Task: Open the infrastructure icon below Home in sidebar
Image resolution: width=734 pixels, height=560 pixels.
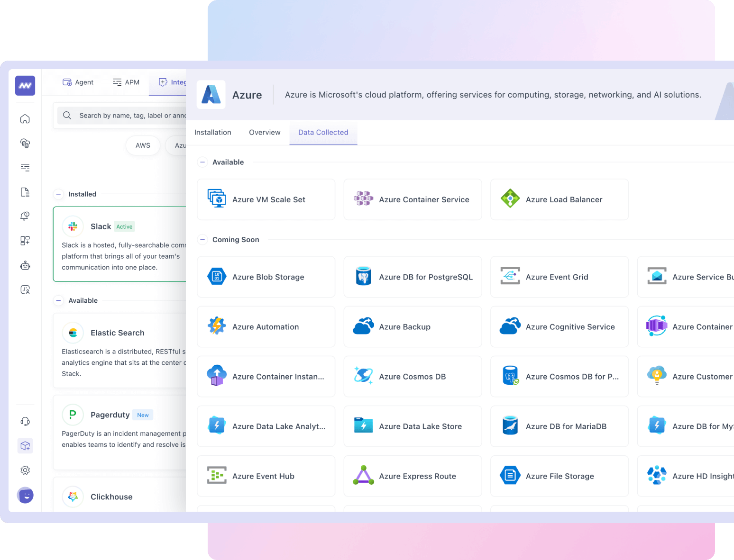Action: pos(25,143)
